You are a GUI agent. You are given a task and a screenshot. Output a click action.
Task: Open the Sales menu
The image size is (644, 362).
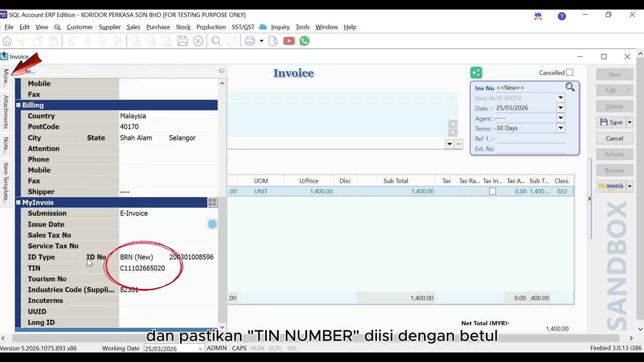[x=133, y=27]
